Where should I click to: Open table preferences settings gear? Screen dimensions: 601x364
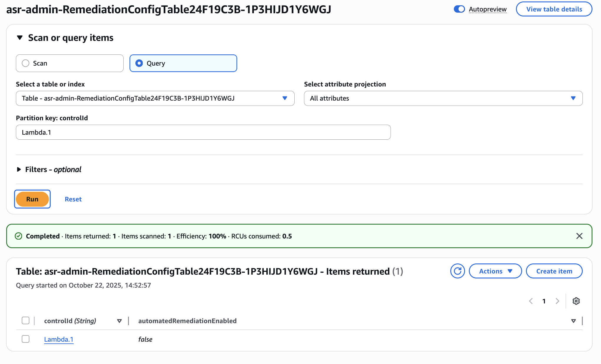(576, 301)
